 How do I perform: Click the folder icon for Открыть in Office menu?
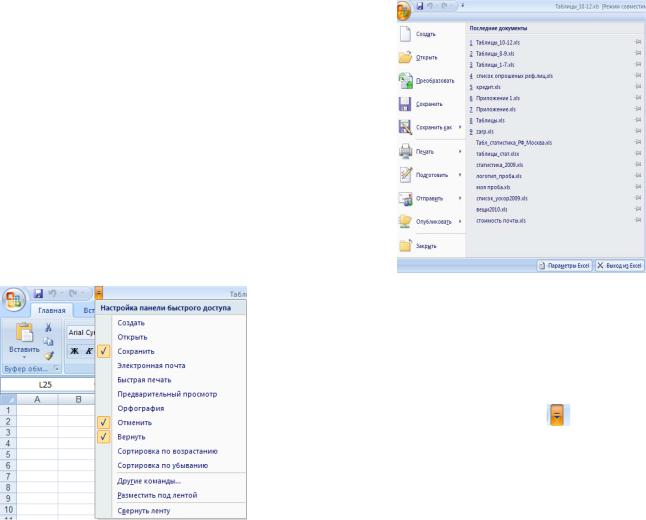[x=405, y=57]
